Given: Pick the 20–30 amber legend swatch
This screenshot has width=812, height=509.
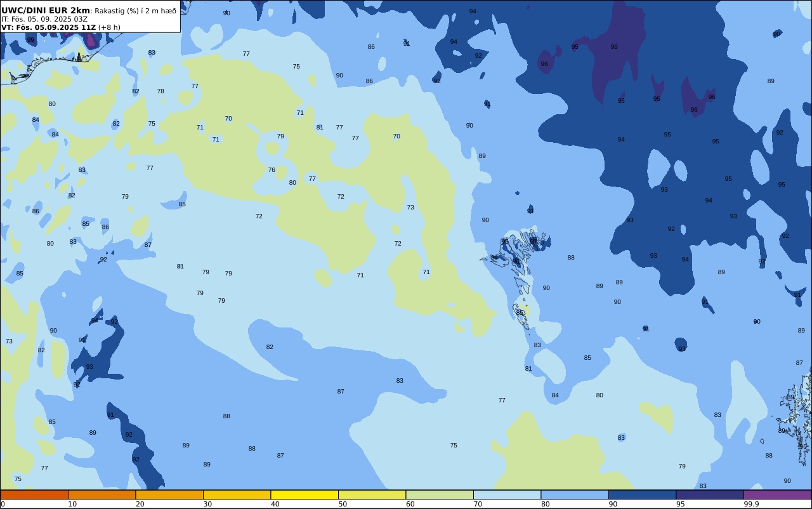Looking at the screenshot, I should (169, 494).
